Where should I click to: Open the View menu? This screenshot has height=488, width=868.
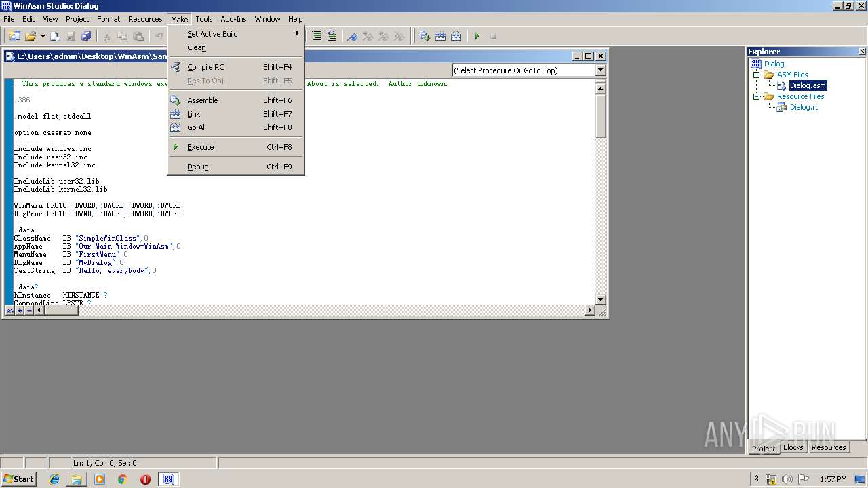tap(50, 19)
